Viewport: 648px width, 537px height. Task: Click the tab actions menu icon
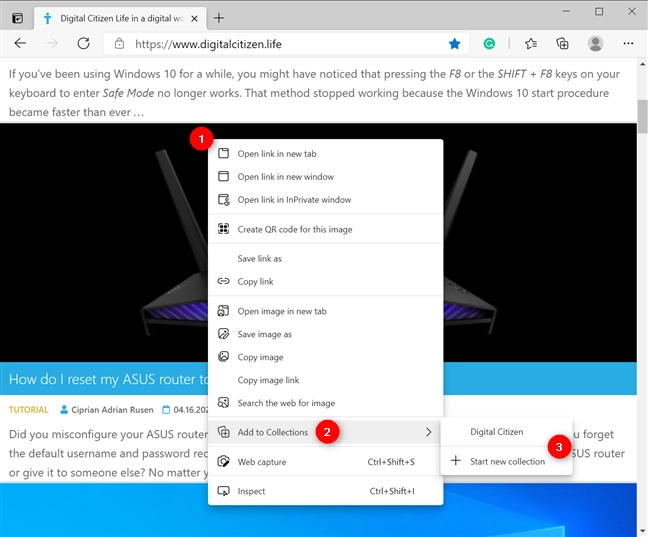17,18
